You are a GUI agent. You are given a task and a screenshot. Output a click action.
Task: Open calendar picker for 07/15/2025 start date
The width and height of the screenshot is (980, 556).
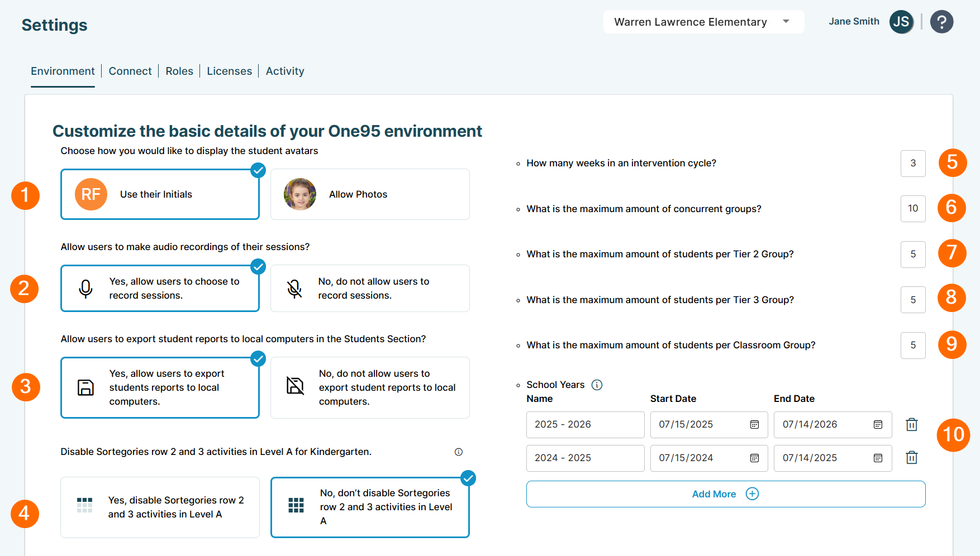click(x=754, y=425)
